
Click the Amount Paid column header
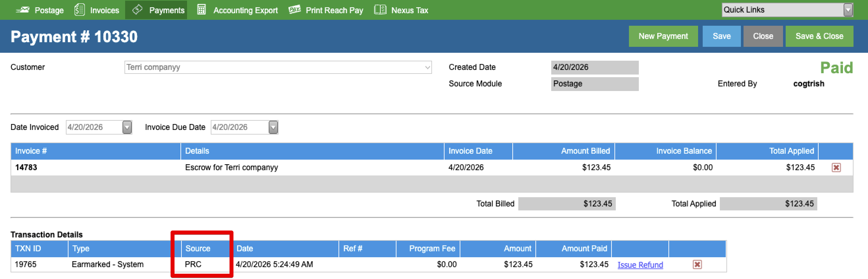[x=573, y=249]
